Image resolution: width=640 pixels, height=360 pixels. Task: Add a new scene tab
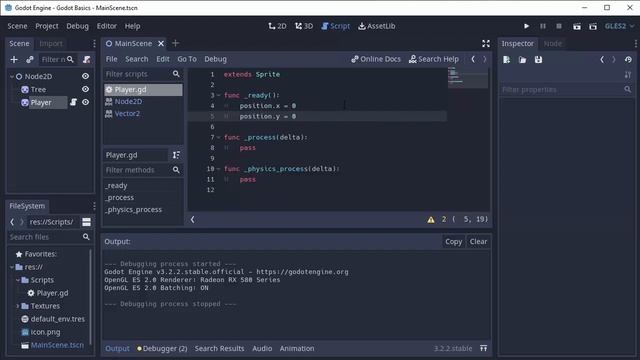pos(176,43)
